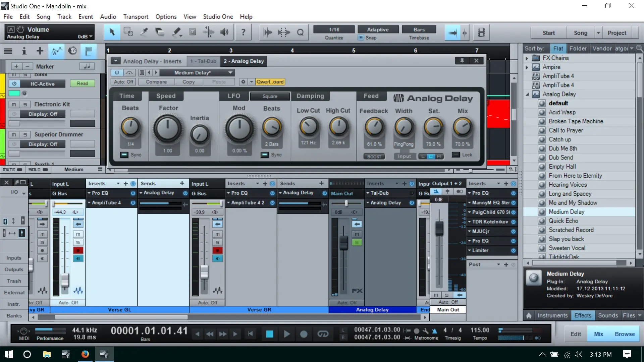Switch to the Instruments browser tab
The width and height of the screenshot is (644, 362).
[552, 315]
